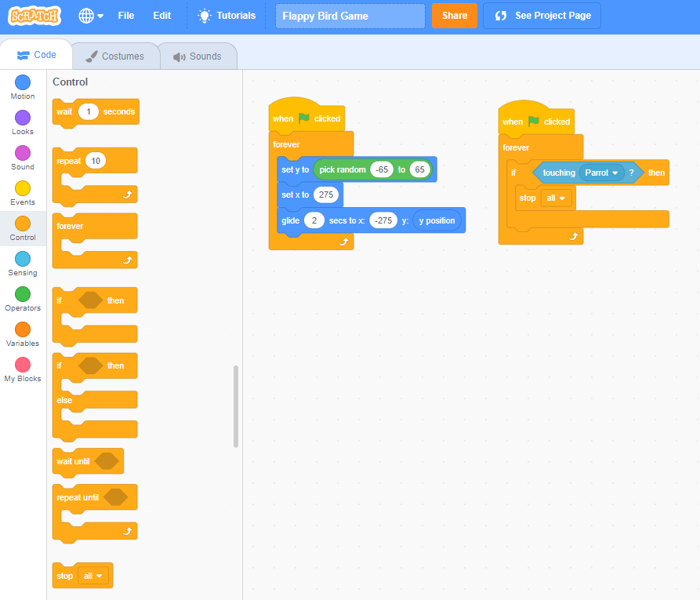Screen dimensions: 700x600
Task: Select the Operators block category
Action: (x=23, y=294)
